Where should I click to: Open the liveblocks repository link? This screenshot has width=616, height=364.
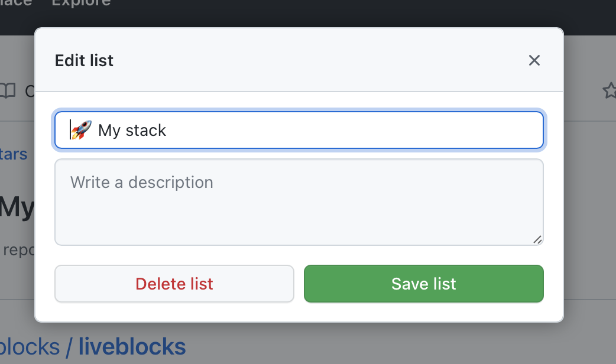[132, 346]
